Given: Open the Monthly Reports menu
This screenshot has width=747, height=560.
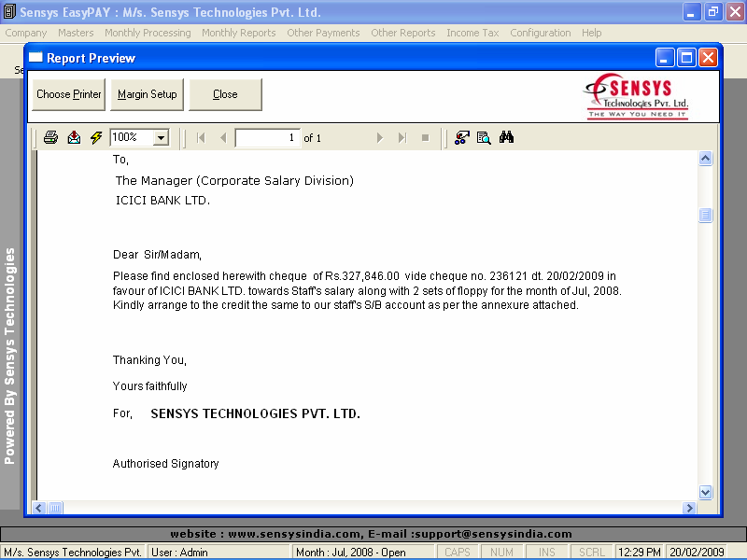Looking at the screenshot, I should tap(239, 33).
